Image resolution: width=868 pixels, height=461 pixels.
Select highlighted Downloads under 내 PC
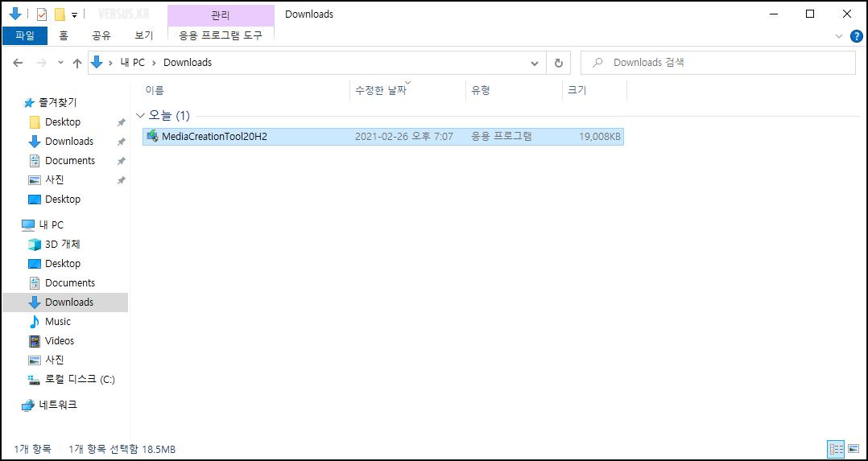pyautogui.click(x=65, y=303)
